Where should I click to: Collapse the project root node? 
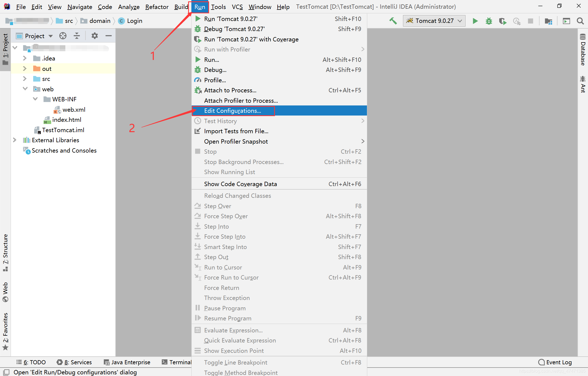[15, 48]
